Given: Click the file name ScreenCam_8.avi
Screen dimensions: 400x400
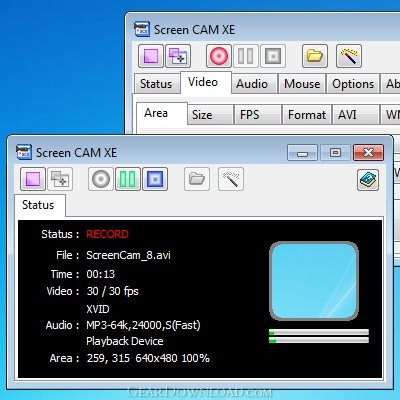Looking at the screenshot, I should click(x=128, y=255).
